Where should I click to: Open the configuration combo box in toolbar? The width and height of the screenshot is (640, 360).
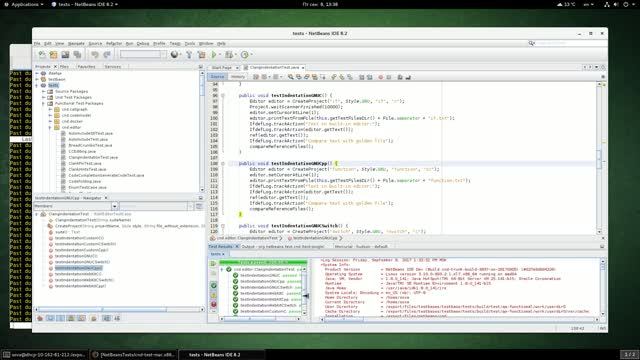point(143,54)
